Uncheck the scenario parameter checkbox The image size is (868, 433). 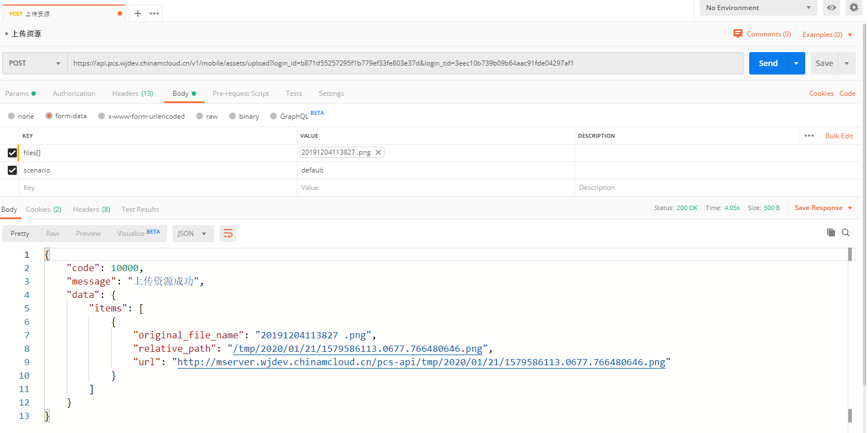click(12, 170)
